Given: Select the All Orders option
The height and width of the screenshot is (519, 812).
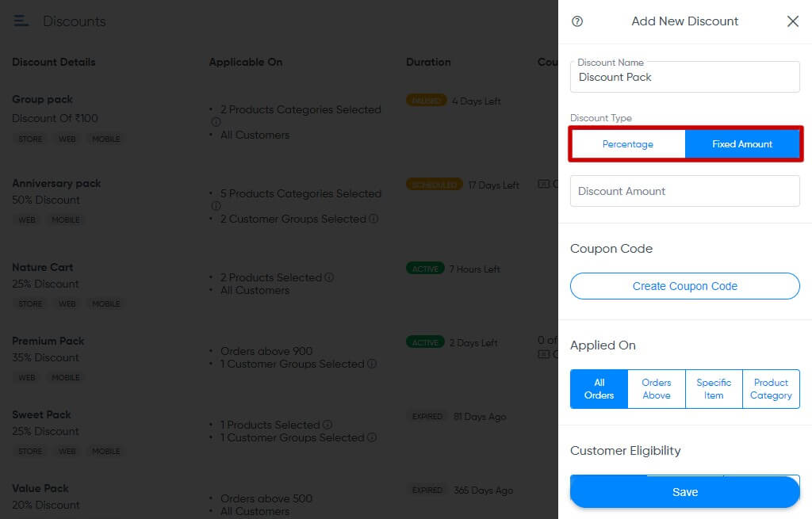Looking at the screenshot, I should click(599, 389).
